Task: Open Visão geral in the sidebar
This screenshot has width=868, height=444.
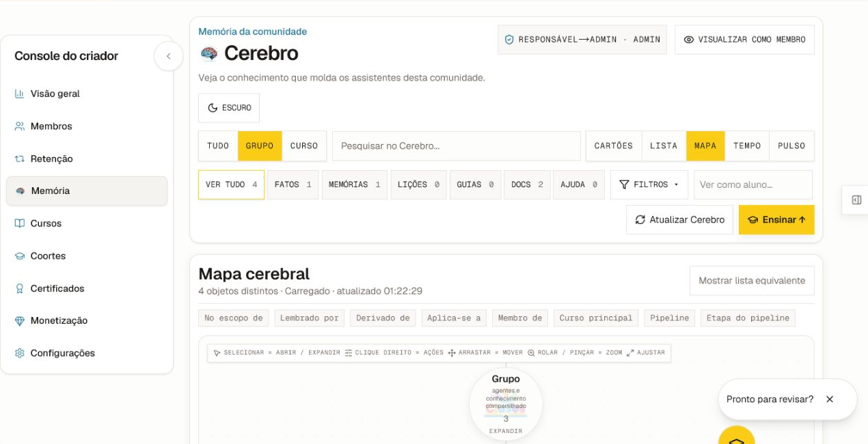Action: click(x=87, y=94)
